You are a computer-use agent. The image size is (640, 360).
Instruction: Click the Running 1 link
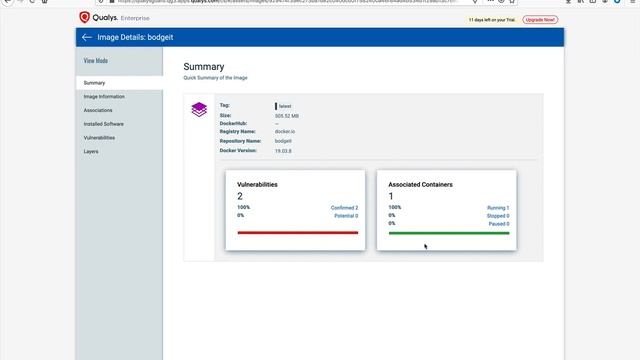498,208
